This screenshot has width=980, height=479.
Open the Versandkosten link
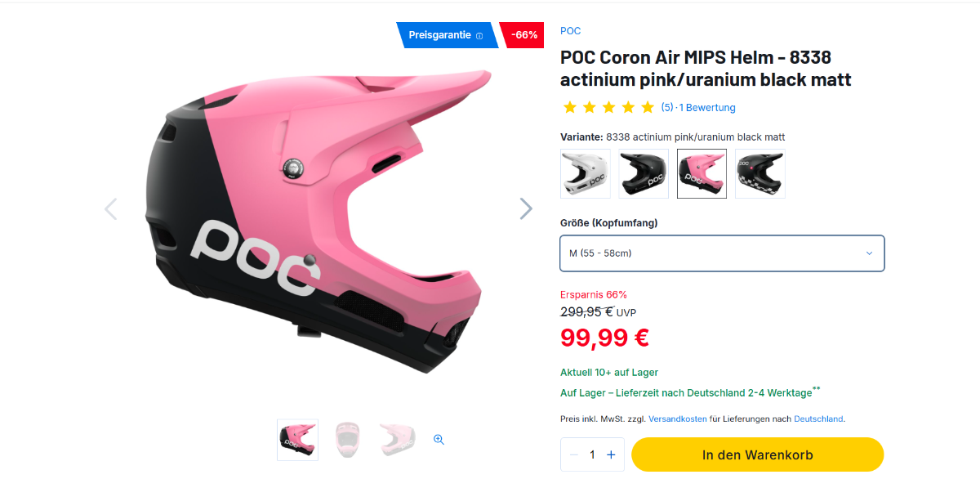click(x=678, y=419)
